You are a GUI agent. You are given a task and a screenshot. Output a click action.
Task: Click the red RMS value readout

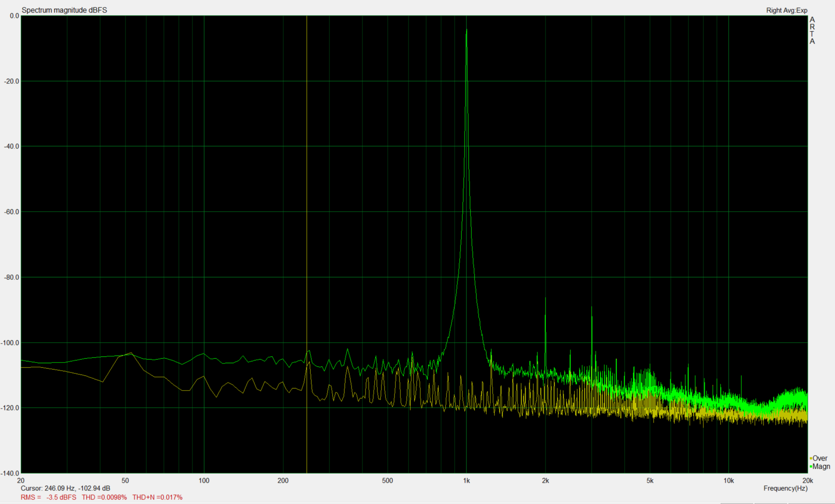(48, 497)
